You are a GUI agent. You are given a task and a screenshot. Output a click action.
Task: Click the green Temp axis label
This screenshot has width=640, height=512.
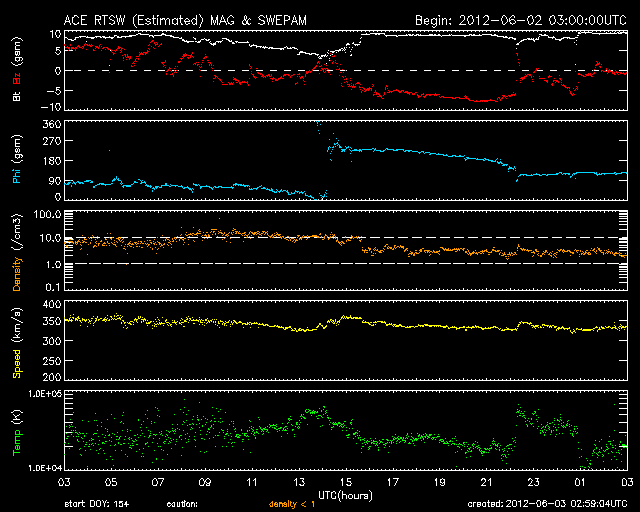(17, 444)
